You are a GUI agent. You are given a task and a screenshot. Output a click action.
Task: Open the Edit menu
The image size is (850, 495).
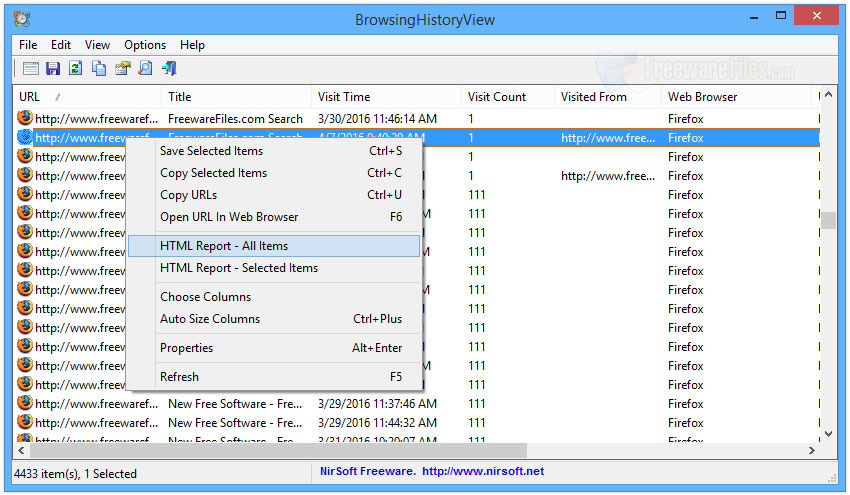[61, 45]
